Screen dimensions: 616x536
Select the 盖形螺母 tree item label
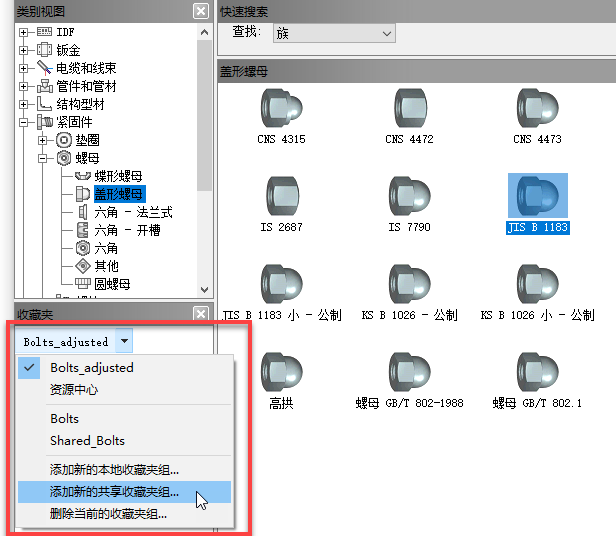pyautogui.click(x=120, y=194)
